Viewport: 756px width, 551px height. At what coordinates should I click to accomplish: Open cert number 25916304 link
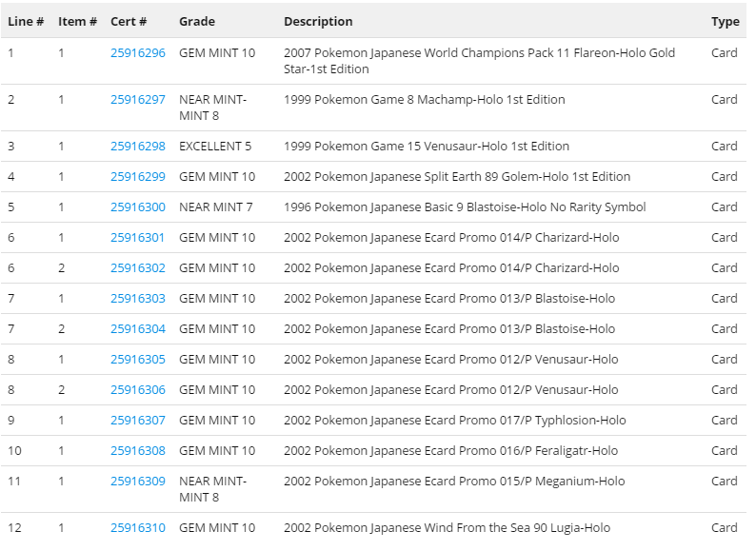tap(138, 328)
